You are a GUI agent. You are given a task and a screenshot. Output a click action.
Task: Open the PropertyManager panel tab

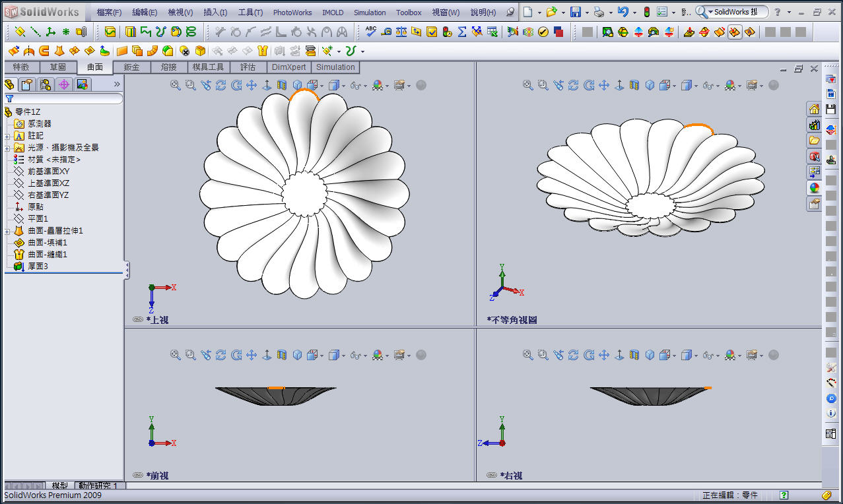[27, 84]
